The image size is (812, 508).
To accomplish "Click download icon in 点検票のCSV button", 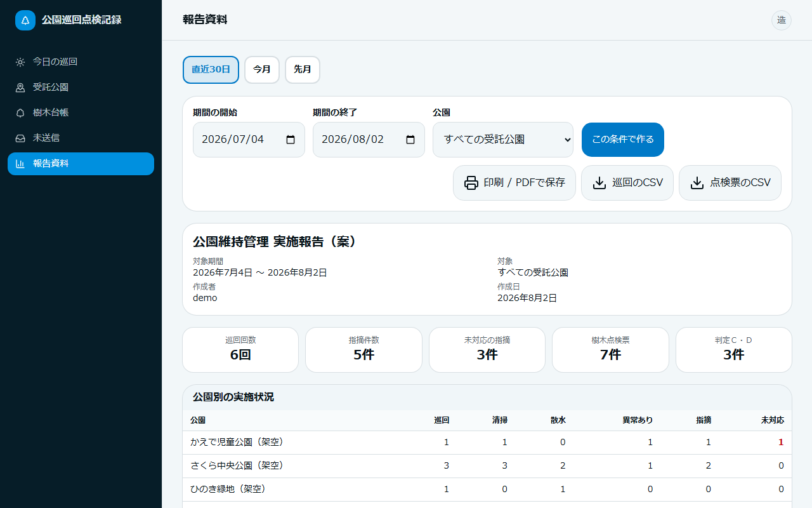I will pyautogui.click(x=697, y=183).
